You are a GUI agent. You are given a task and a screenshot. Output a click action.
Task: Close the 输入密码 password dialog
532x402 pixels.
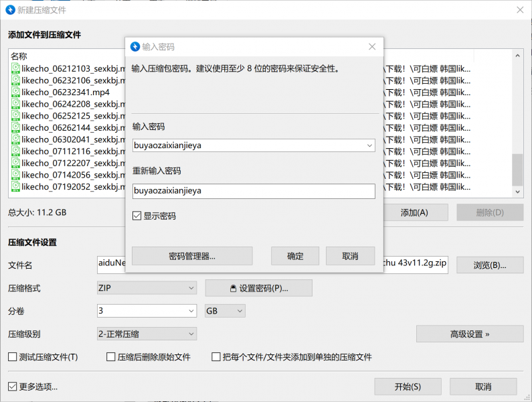372,47
